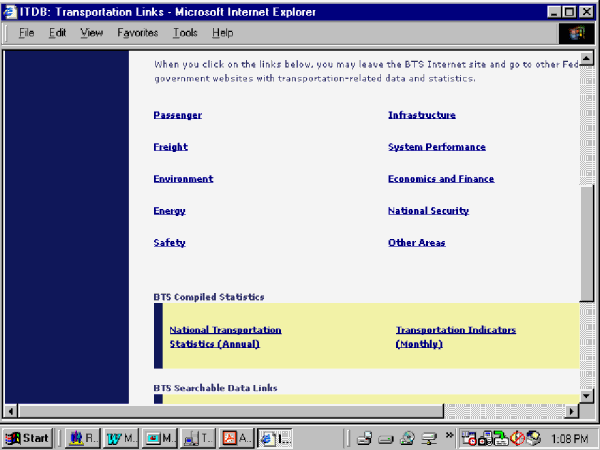Click the Economics and Finance link

tap(440, 179)
